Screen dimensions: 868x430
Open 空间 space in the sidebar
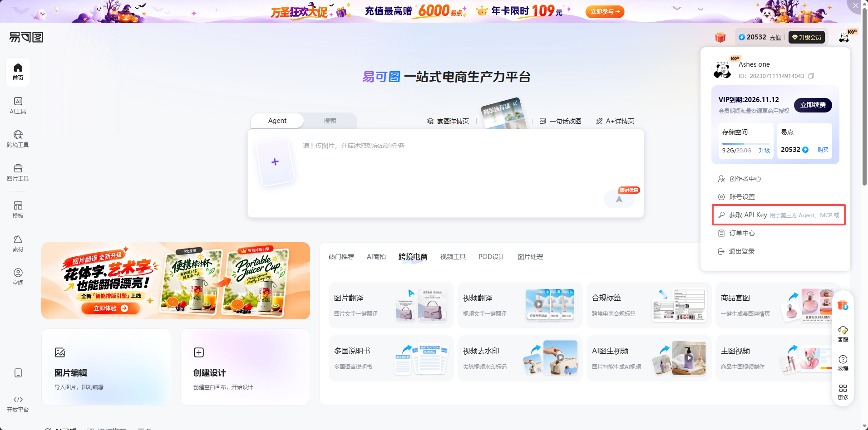tap(18, 277)
